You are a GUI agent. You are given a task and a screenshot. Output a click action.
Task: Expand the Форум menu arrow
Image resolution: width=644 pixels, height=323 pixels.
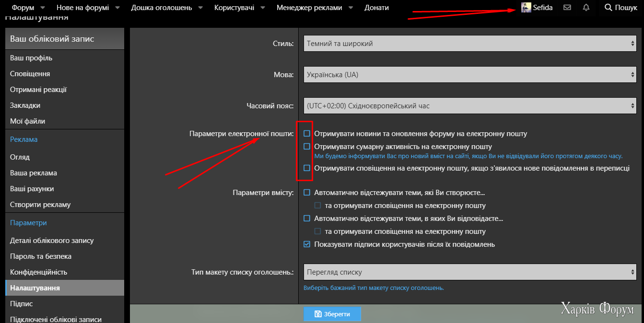click(x=43, y=8)
